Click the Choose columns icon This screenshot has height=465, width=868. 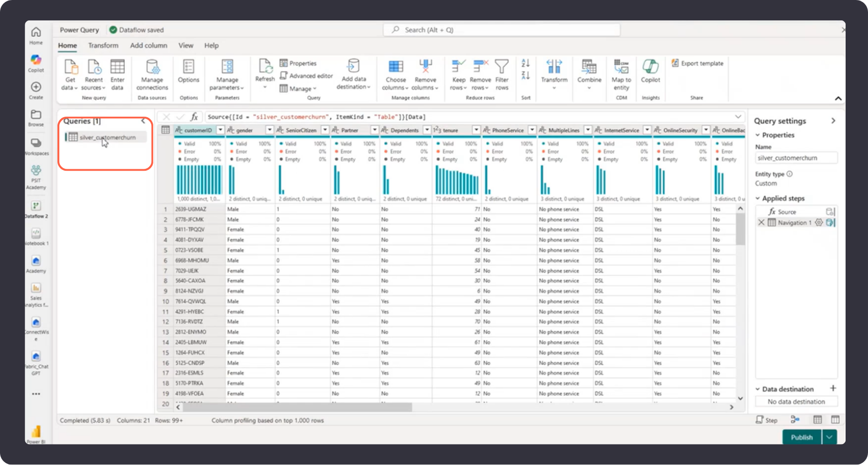(396, 67)
